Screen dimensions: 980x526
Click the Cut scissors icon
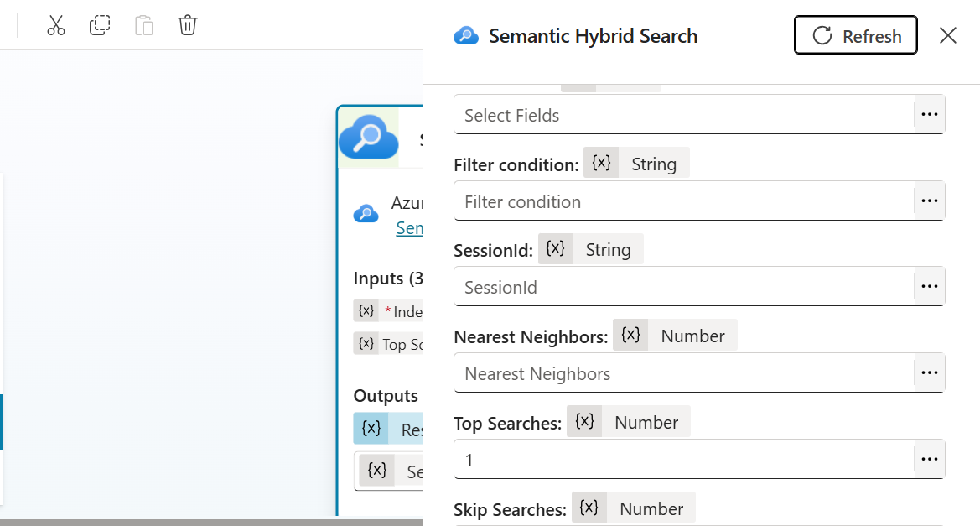click(x=55, y=26)
